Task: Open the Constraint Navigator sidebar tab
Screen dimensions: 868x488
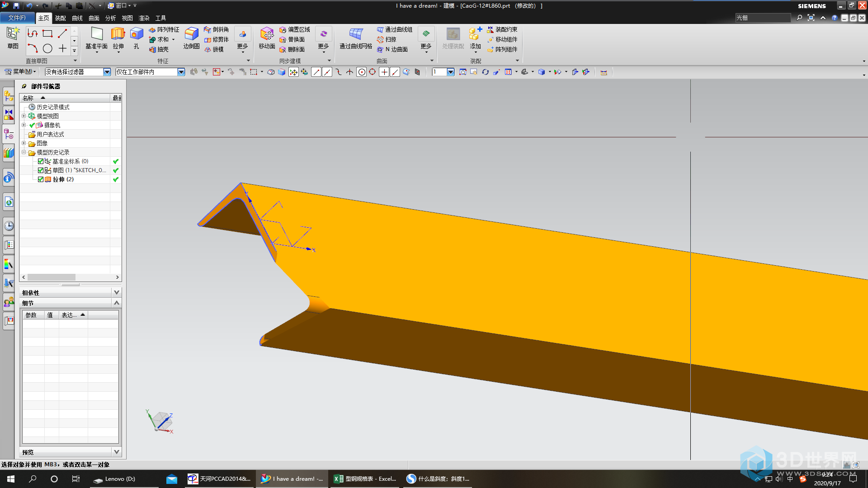Action: tap(9, 115)
